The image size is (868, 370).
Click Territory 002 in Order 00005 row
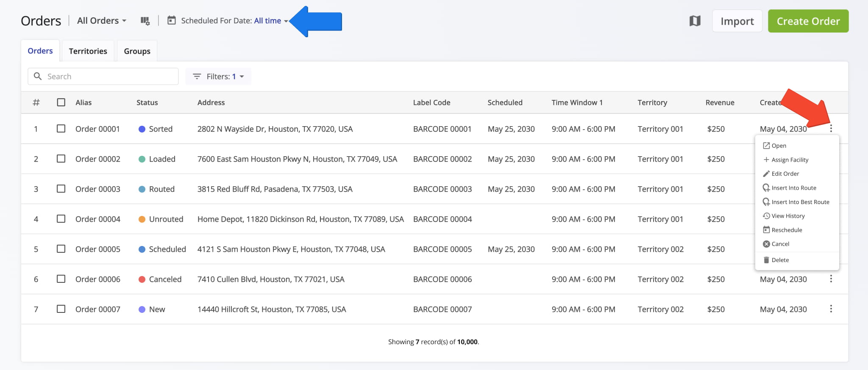660,249
